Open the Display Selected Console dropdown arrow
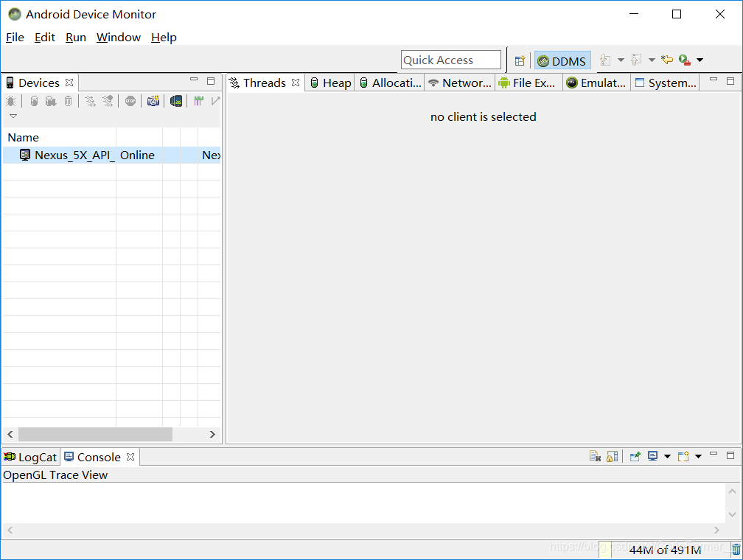 [x=667, y=456]
